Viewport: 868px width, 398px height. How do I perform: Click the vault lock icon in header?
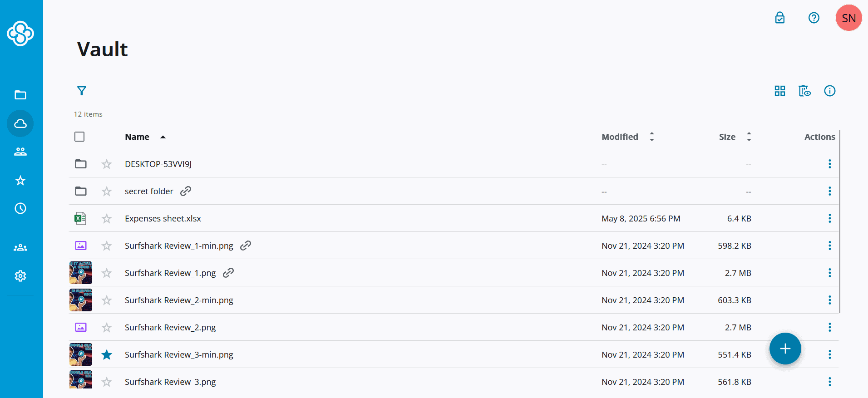point(780,18)
